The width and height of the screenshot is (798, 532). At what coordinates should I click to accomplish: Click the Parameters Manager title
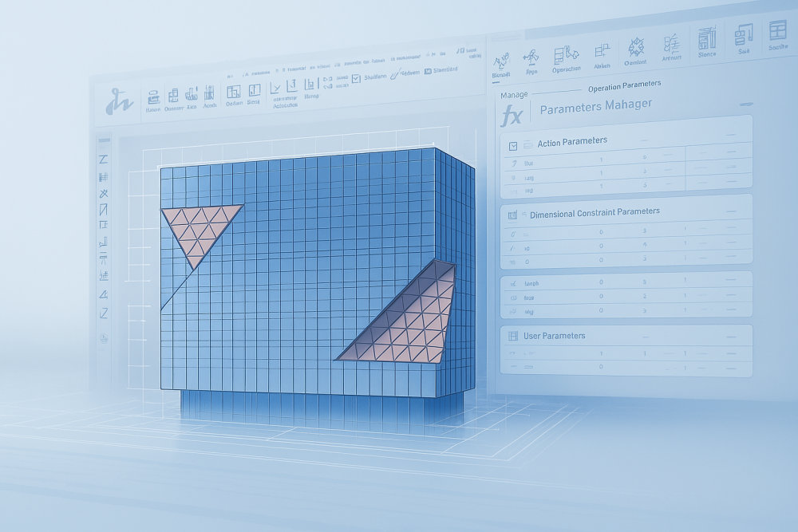(595, 106)
